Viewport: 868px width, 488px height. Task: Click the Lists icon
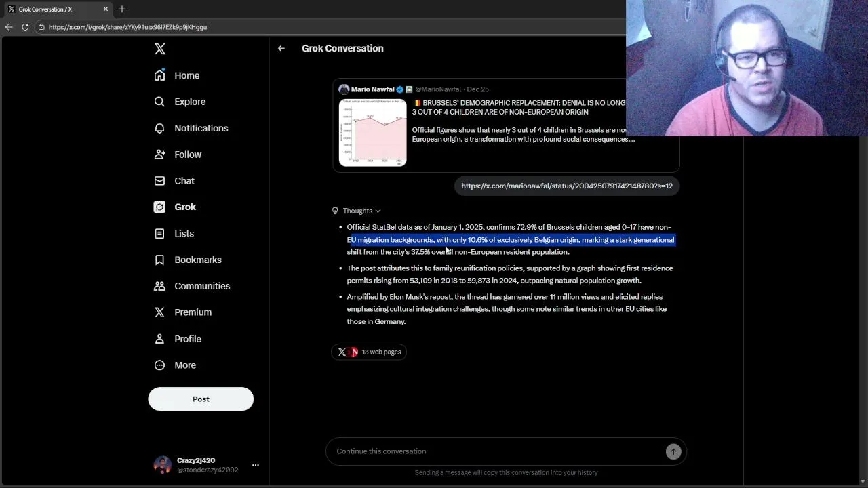pyautogui.click(x=159, y=234)
